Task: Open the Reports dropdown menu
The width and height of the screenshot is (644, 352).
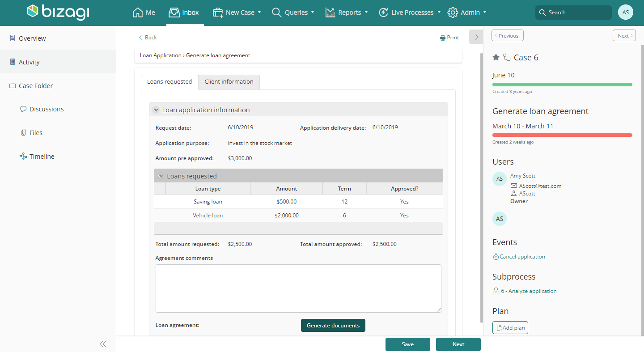Action: 347,13
